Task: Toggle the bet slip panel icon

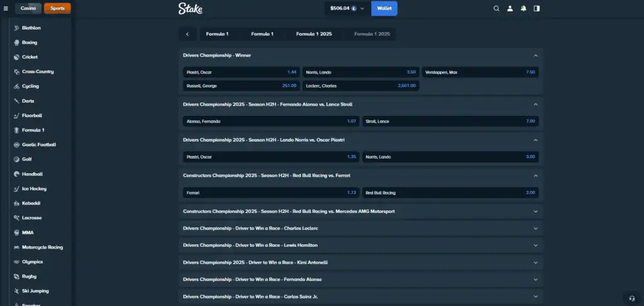Action: pos(536,9)
